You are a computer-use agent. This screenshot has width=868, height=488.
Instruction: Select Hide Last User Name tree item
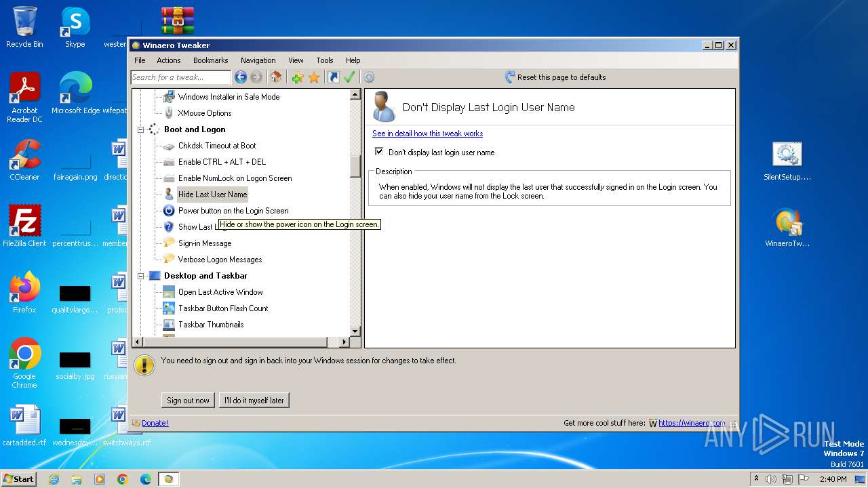pyautogui.click(x=212, y=195)
